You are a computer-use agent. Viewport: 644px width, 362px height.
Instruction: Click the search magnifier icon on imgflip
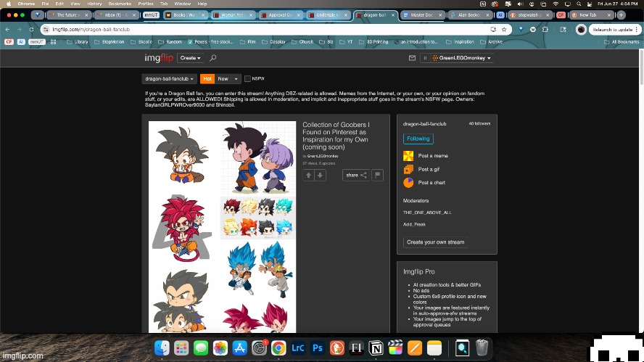click(212, 58)
